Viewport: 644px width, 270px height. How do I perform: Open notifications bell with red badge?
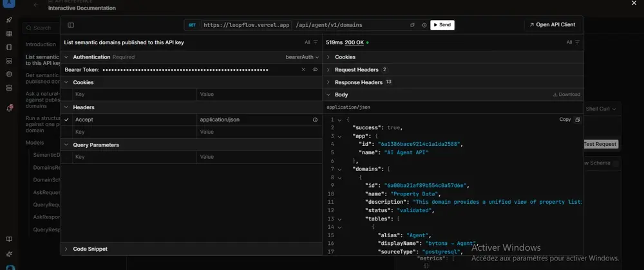pos(10,108)
